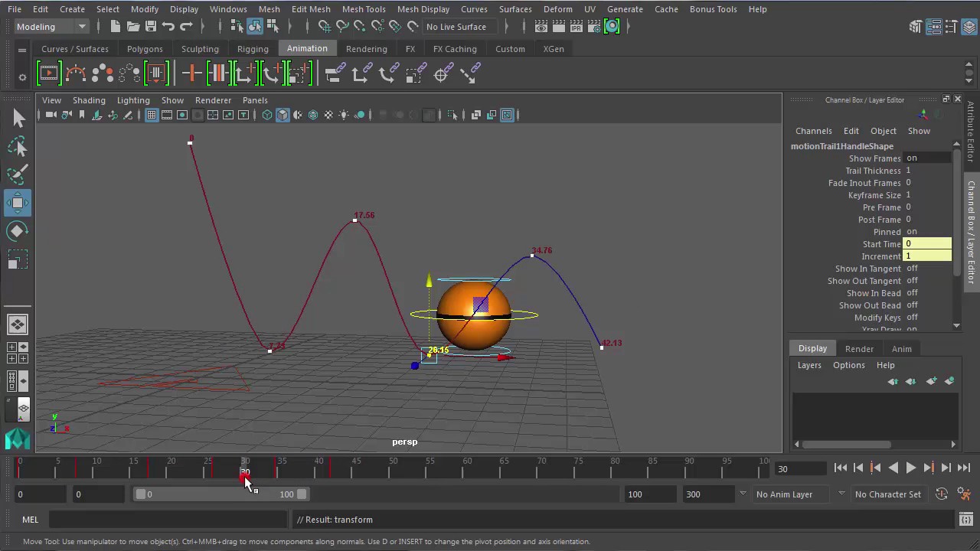Open the viewport Shading menu
980x551 pixels.
(89, 100)
